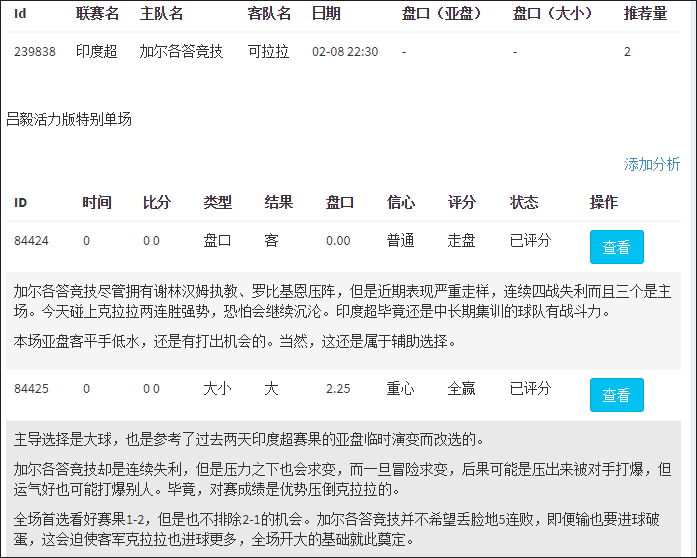The height and width of the screenshot is (558, 697).
Task: Click paragraph starting 加尔各答竞技尽管拥有
Action: 342,301
